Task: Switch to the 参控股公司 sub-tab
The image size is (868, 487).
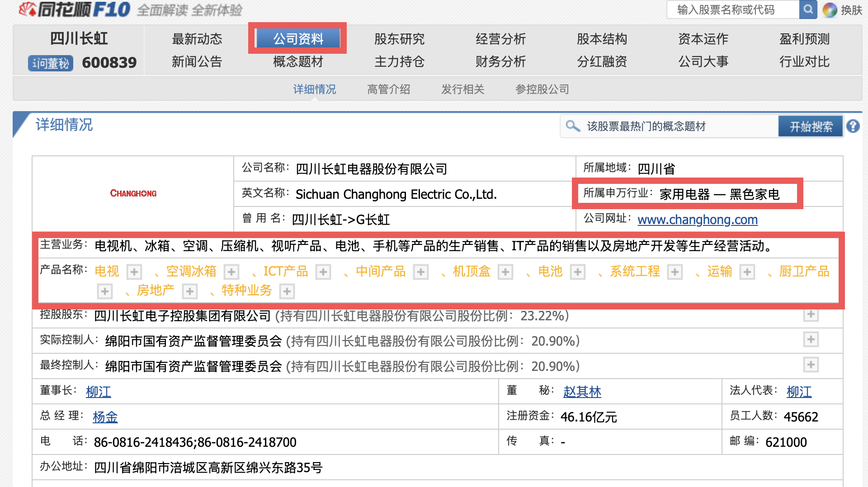Action: (x=542, y=89)
